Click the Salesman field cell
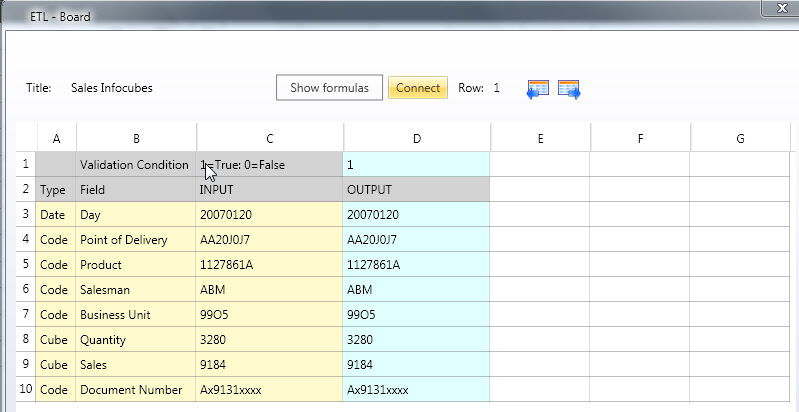Viewport: 799px width, 412px height. 136,289
